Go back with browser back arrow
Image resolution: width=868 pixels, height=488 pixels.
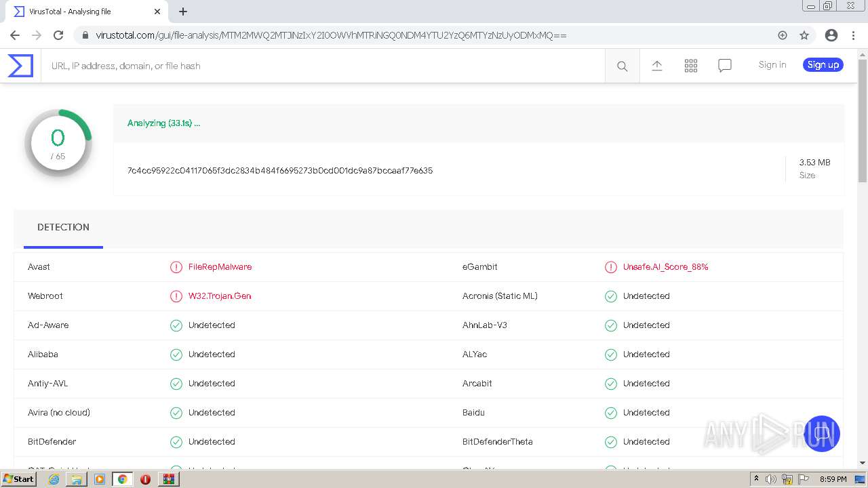15,35
